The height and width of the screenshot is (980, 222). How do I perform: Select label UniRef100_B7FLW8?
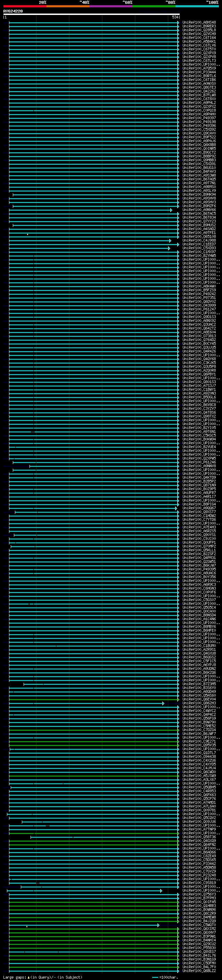click(x=199, y=95)
